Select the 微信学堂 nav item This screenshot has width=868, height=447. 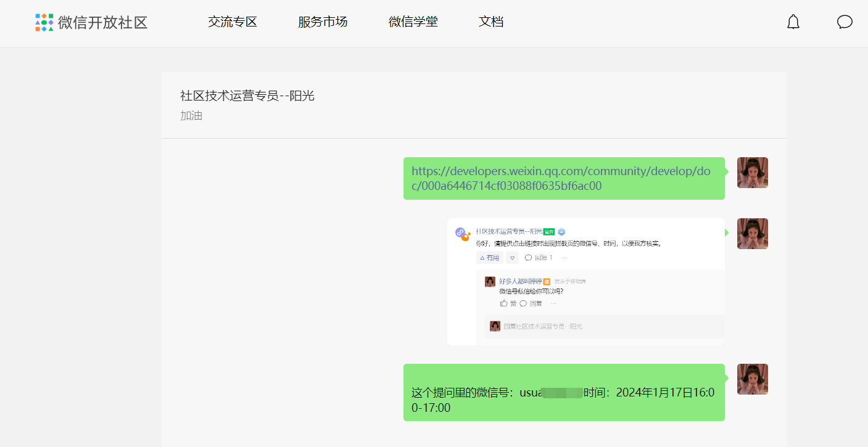click(413, 22)
